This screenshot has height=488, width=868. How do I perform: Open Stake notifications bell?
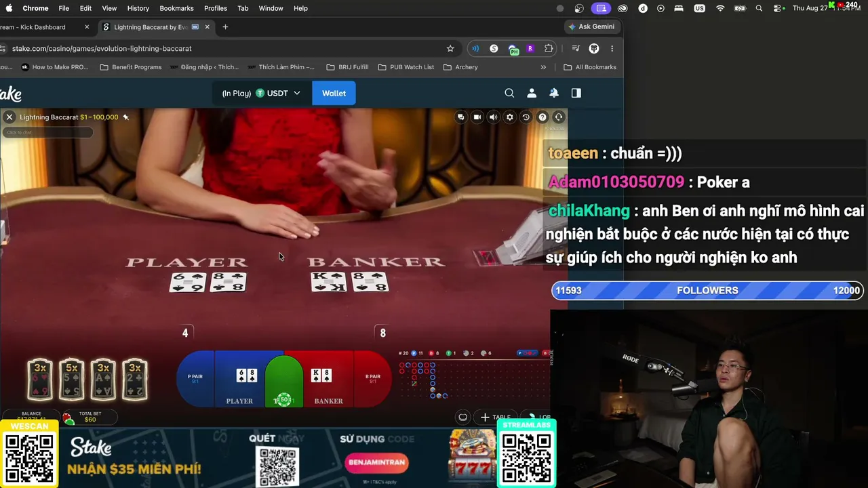tap(554, 93)
